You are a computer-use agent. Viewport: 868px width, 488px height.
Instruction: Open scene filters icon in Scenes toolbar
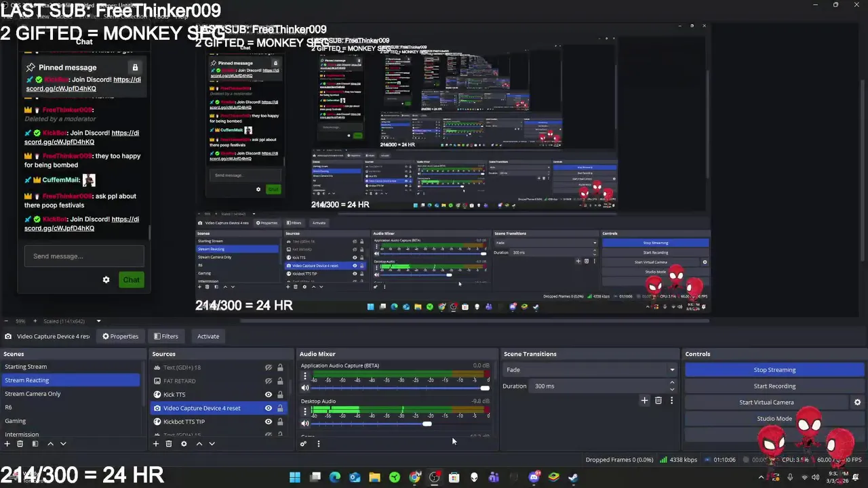pos(35,444)
